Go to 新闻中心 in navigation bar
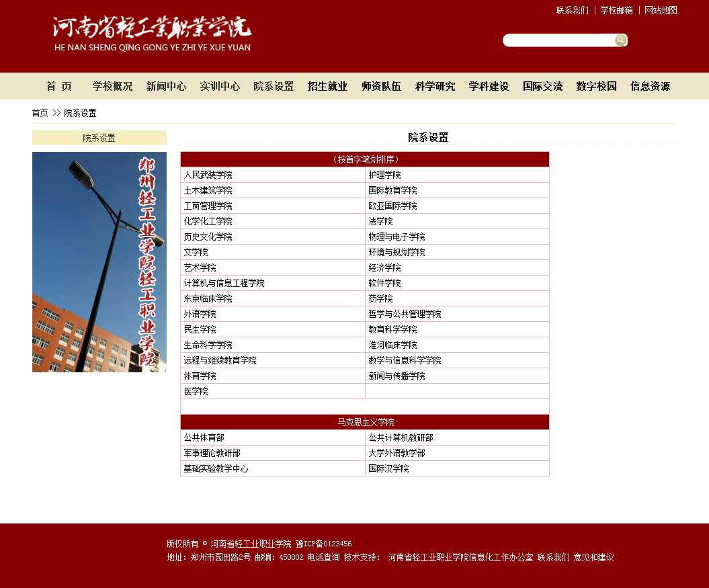Image resolution: width=709 pixels, height=588 pixels. click(166, 86)
